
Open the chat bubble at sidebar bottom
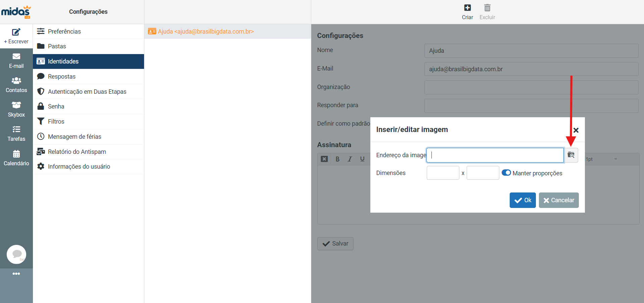click(16, 254)
